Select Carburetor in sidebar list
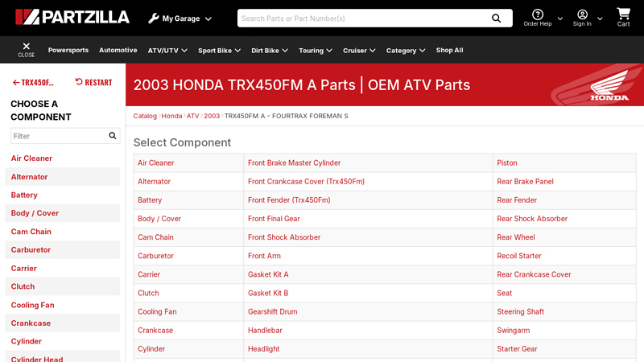 pyautogui.click(x=31, y=249)
